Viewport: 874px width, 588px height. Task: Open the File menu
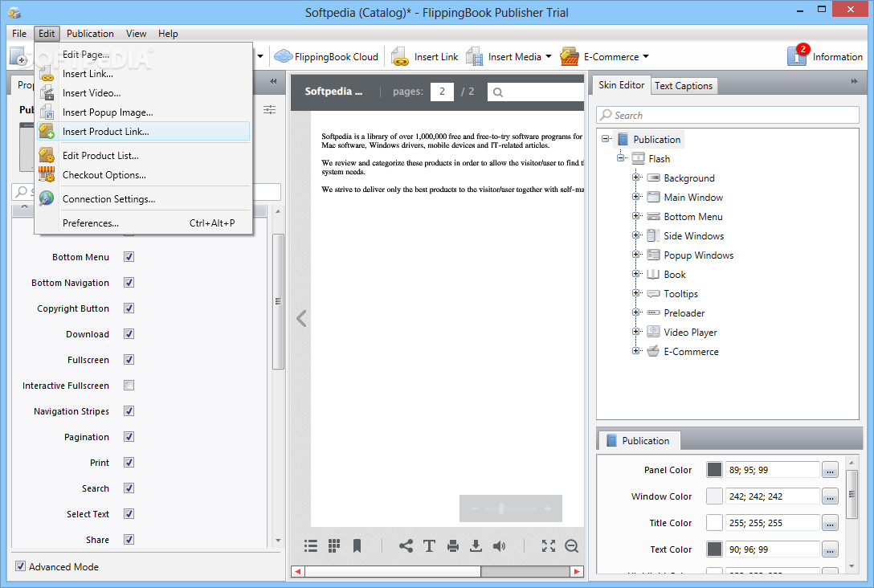(19, 34)
